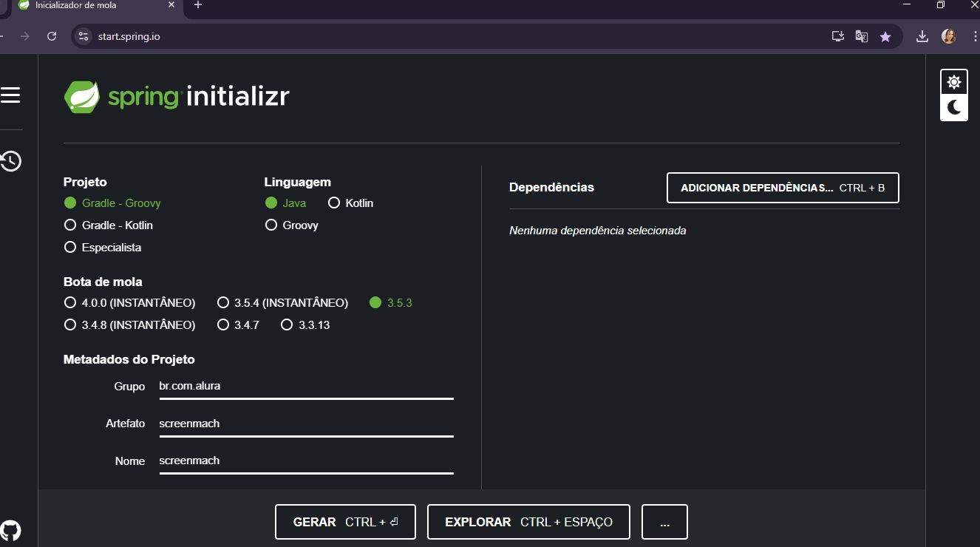The height and width of the screenshot is (547, 980).
Task: Click the bookmark star icon
Action: (885, 36)
